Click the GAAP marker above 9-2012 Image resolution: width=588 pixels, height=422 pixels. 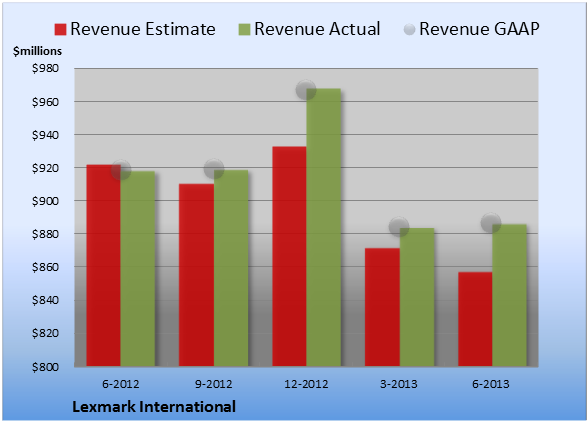[214, 169]
